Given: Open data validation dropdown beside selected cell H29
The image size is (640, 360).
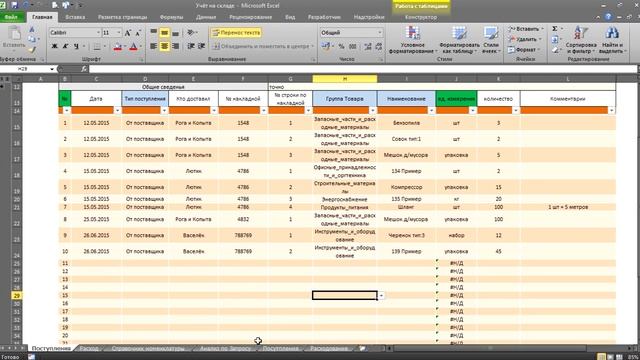Looking at the screenshot, I should click(381, 296).
